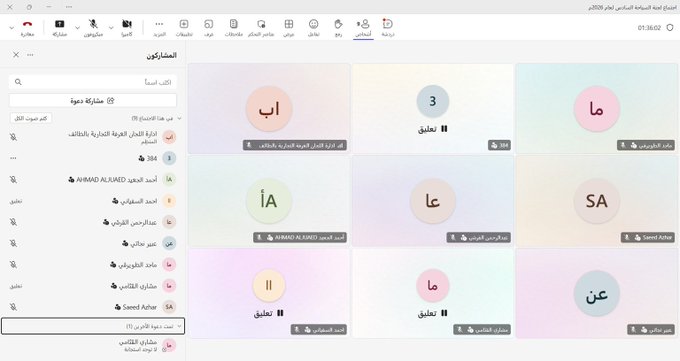Open More (المزيد) actions menu
This screenshot has height=361, width=680.
pos(159,27)
